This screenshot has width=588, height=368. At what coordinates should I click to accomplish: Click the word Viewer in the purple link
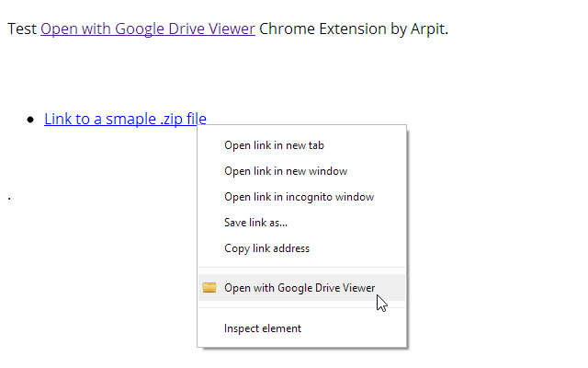tap(230, 29)
